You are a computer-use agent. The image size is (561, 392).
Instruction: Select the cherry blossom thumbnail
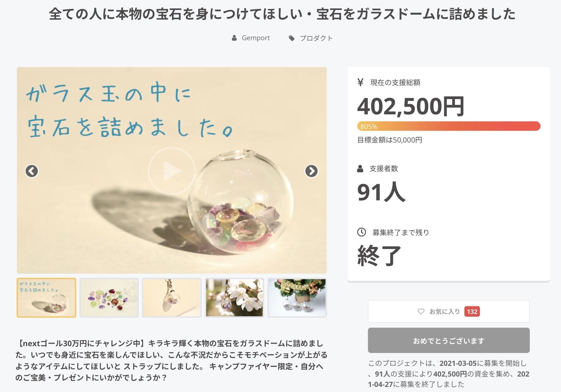click(x=234, y=298)
